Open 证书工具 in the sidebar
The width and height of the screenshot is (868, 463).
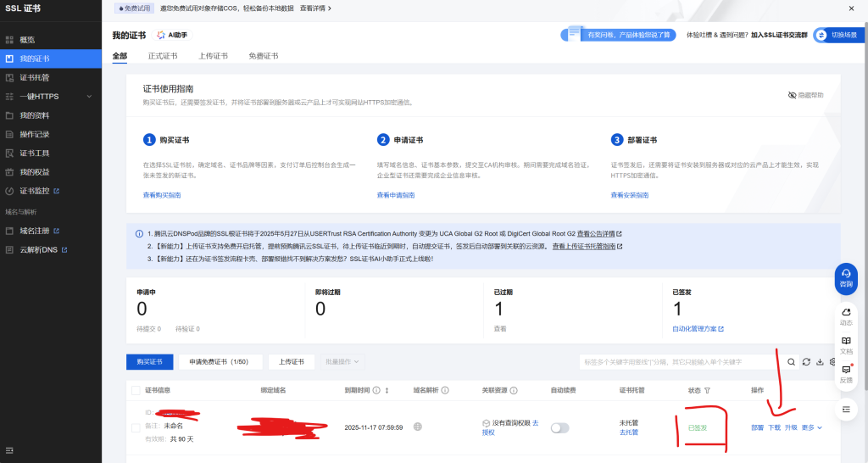(x=34, y=153)
